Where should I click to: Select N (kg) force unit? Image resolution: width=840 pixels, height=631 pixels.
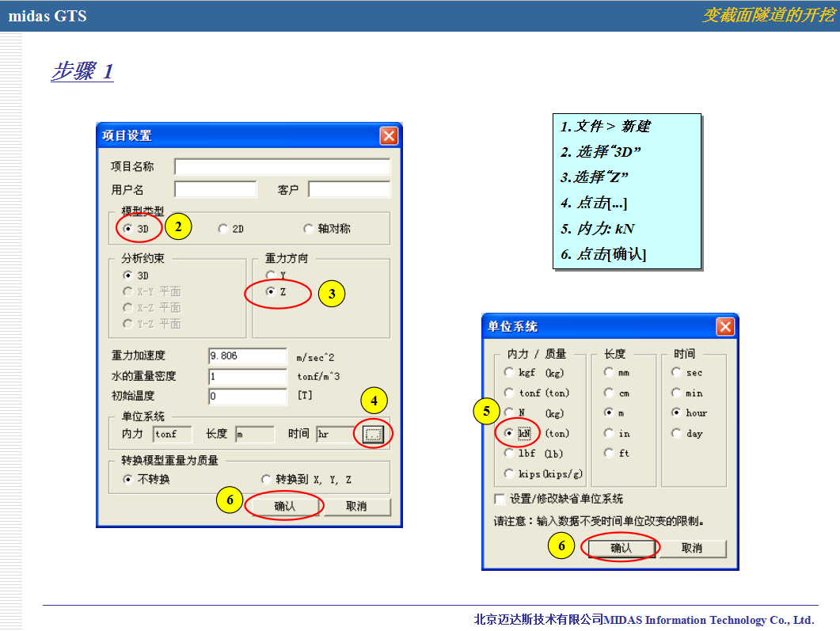(x=509, y=412)
